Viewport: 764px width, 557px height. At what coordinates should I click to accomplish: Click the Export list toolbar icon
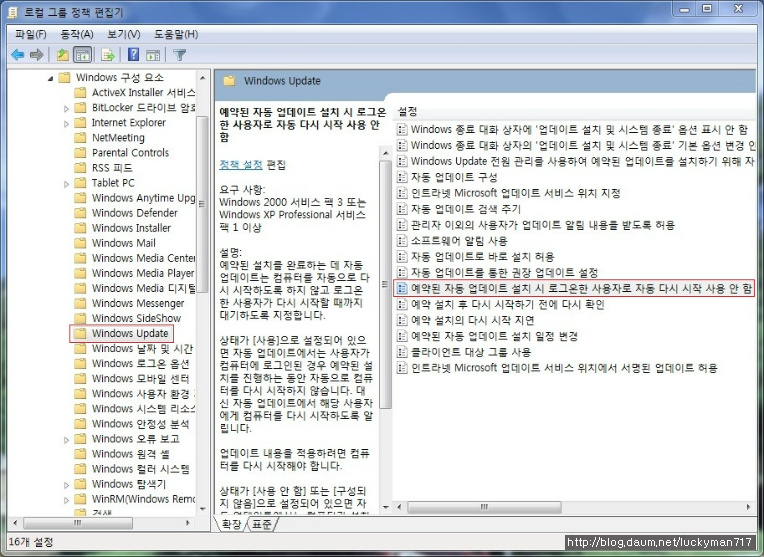coord(108,55)
